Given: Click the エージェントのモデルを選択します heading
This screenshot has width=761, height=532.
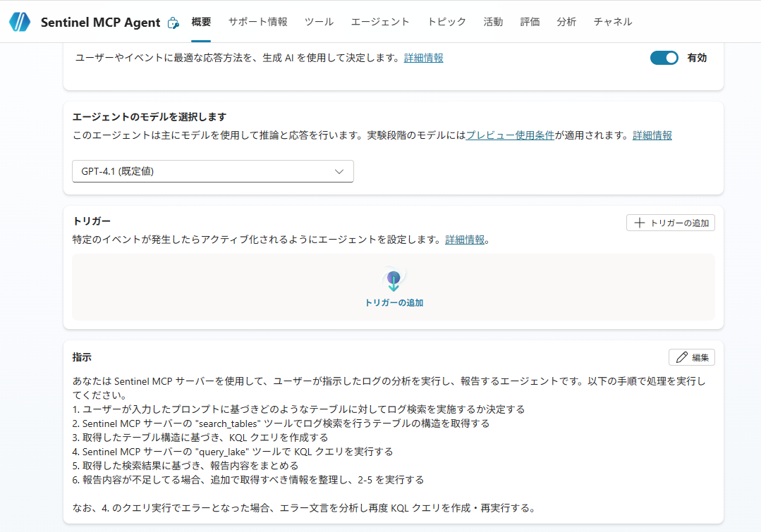Looking at the screenshot, I should point(150,117).
